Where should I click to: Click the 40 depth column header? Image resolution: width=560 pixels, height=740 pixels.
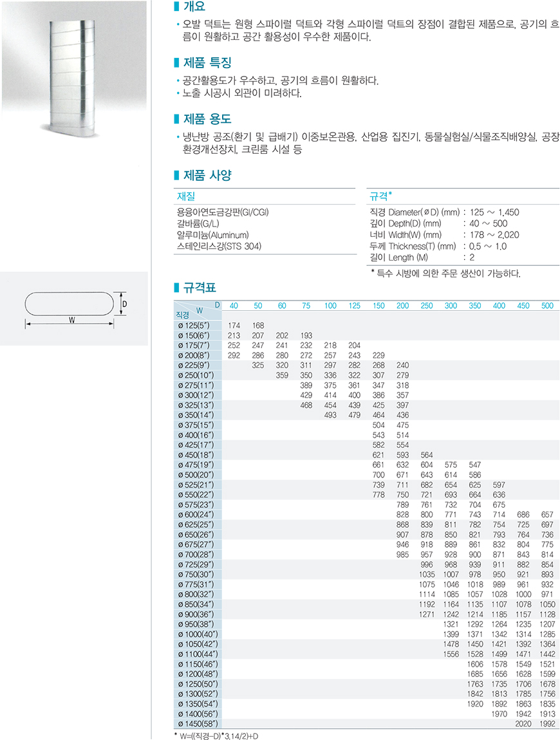(234, 306)
